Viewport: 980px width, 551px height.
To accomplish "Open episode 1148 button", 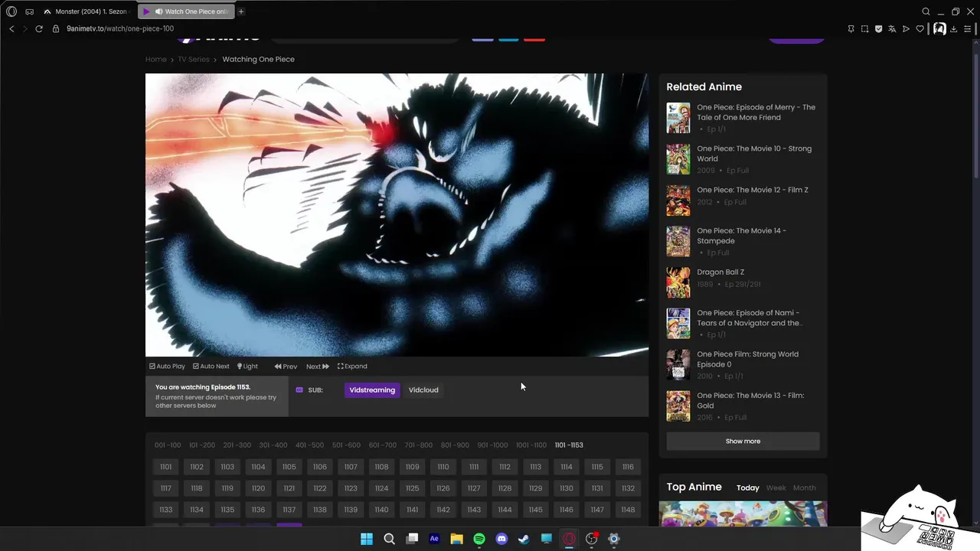I will click(x=628, y=510).
